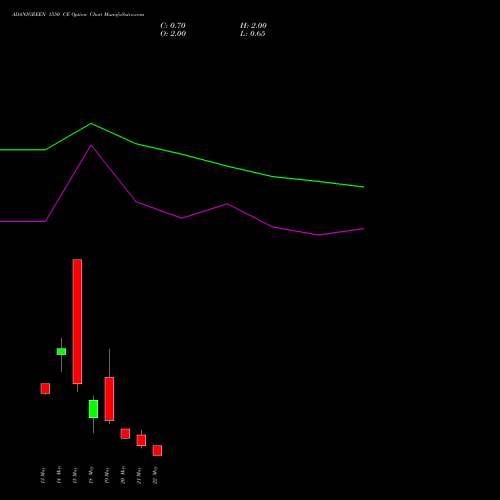Select the red candle for 13 May
The height and width of the screenshot is (500, 500).
tap(45, 388)
